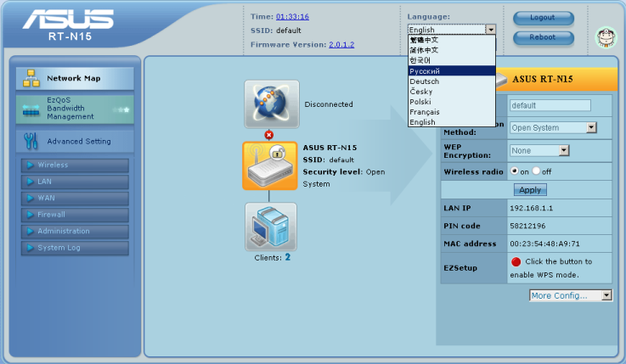
Task: Choose Česky language option
Action: (452, 92)
